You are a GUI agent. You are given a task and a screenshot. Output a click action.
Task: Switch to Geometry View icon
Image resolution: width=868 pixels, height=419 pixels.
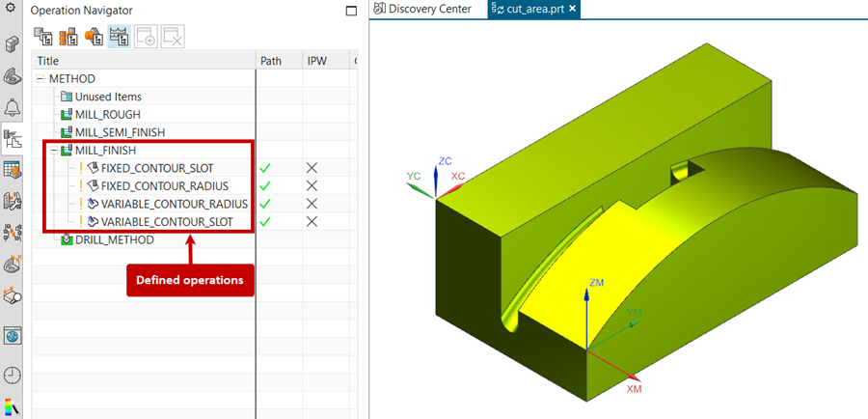coord(94,37)
